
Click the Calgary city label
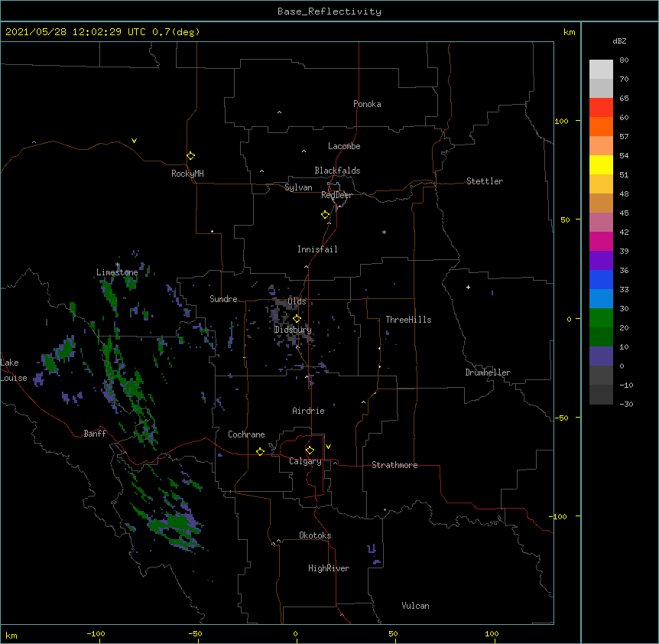pos(305,461)
